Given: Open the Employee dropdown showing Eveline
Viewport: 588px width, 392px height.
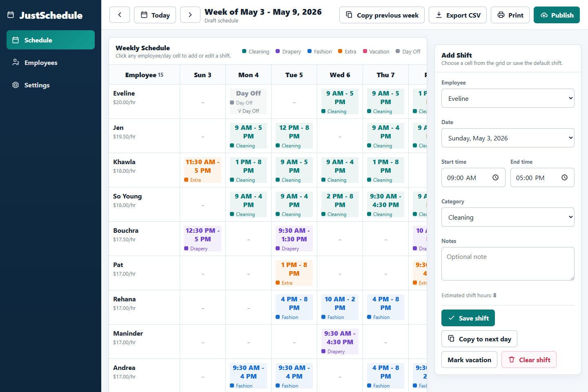Looking at the screenshot, I should (x=508, y=98).
